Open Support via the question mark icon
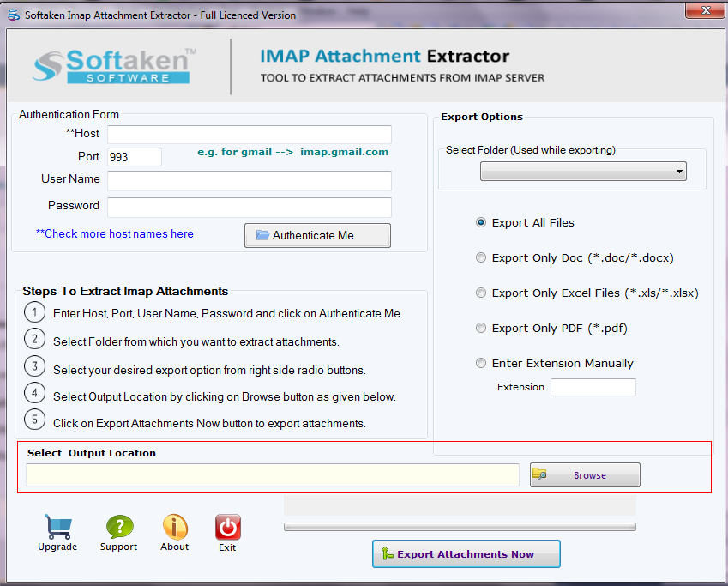Screen dimensions: 728x586 pos(119,527)
